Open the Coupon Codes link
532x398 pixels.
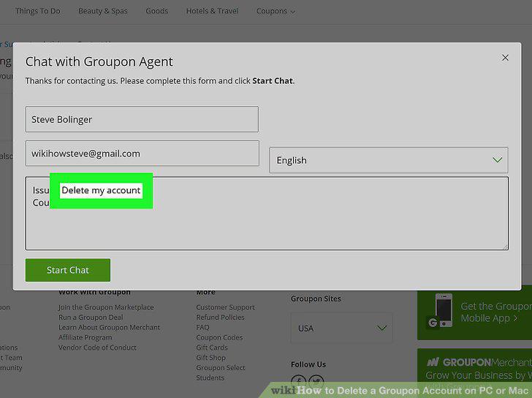pyautogui.click(x=219, y=337)
